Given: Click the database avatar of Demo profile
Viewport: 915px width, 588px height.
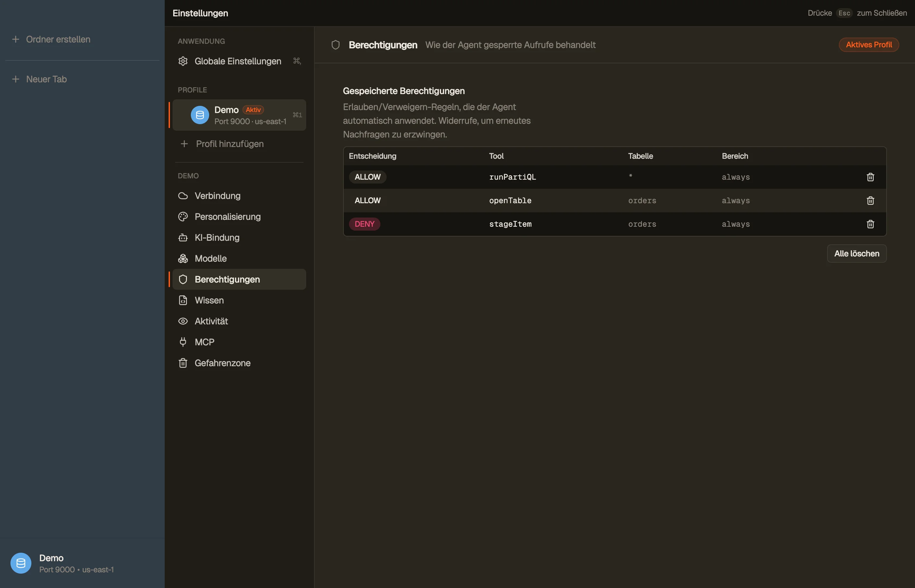Looking at the screenshot, I should click(x=200, y=115).
